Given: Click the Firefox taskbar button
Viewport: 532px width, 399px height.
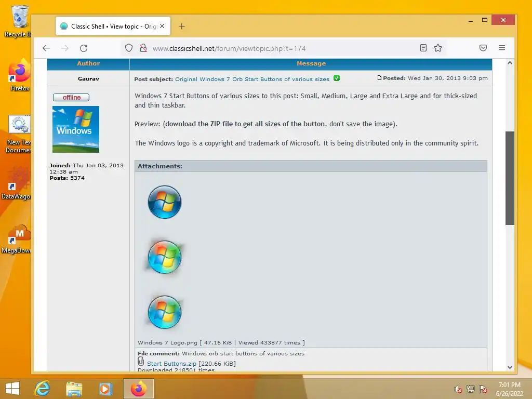Looking at the screenshot, I should [138, 389].
